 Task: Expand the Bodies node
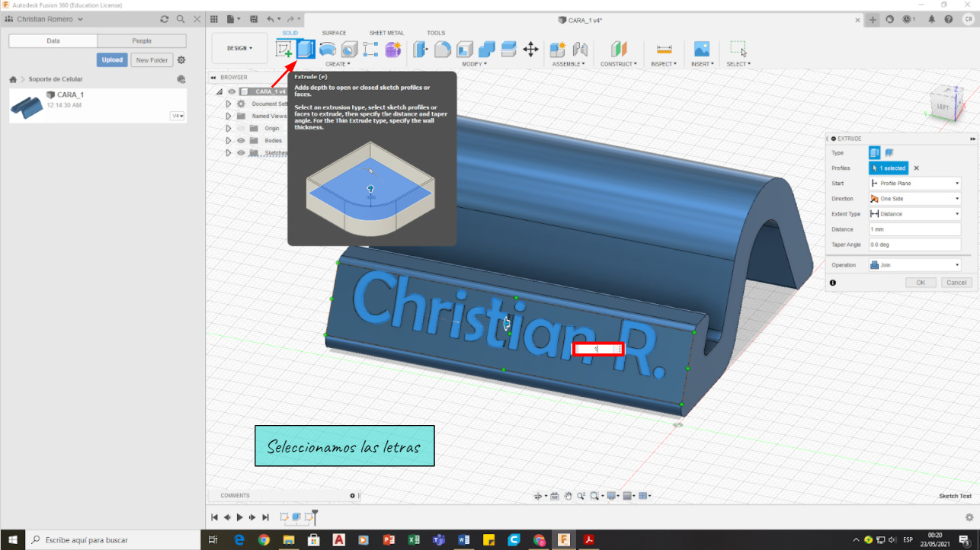pos(228,140)
